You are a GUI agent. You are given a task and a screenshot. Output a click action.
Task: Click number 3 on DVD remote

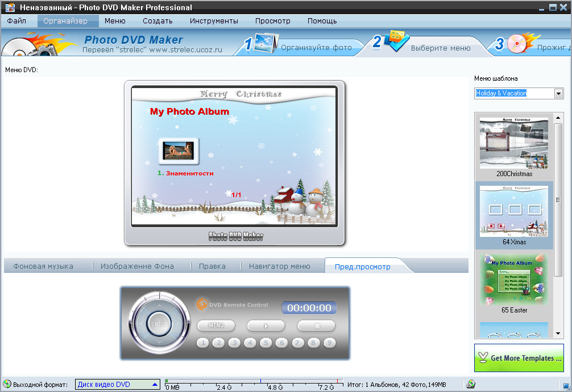point(234,343)
